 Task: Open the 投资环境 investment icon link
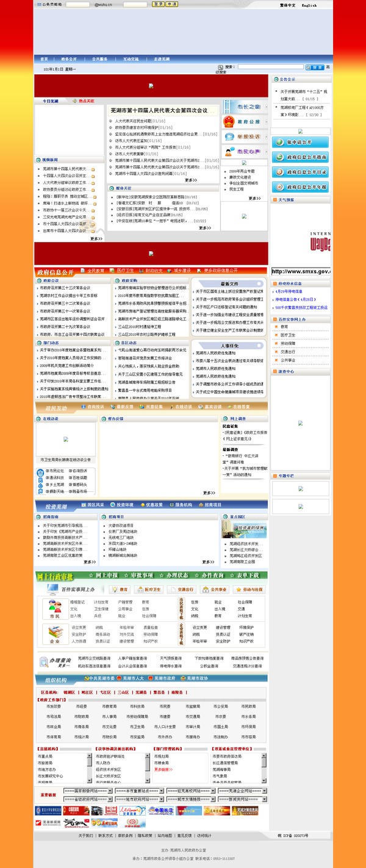click(121, 505)
